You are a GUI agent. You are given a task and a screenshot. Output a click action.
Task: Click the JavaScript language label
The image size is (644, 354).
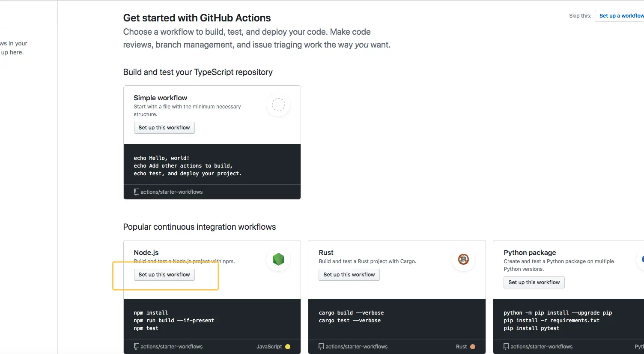coord(269,347)
